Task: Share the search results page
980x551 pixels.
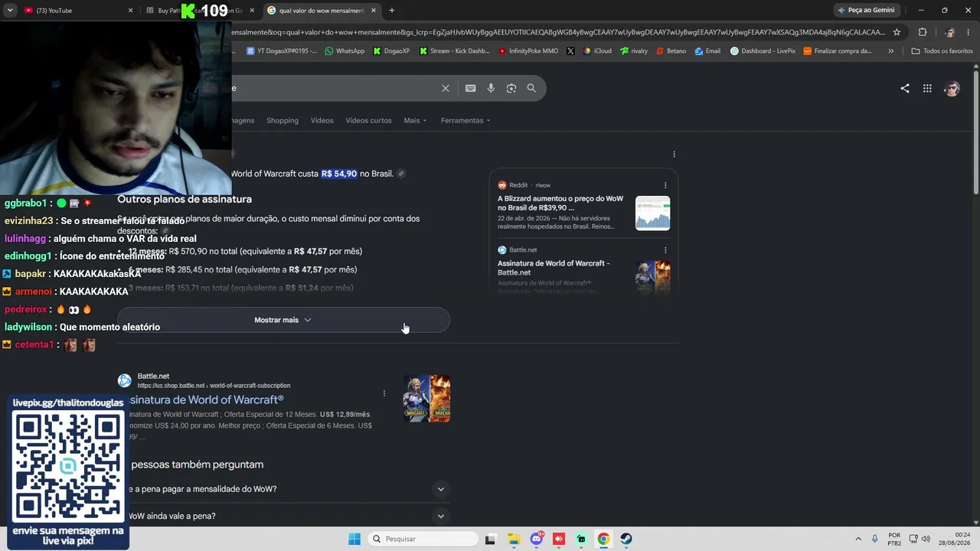Action: pos(905,88)
